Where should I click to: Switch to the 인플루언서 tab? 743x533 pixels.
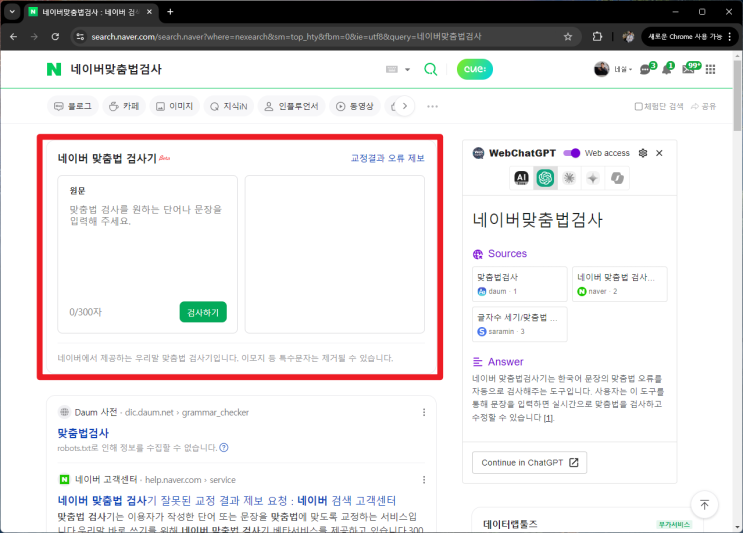tap(291, 106)
